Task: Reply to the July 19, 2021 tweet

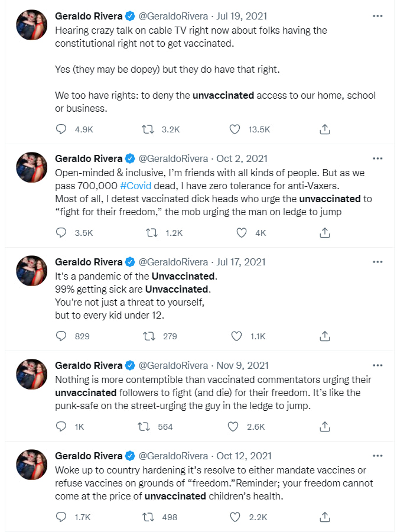Action: coord(61,129)
